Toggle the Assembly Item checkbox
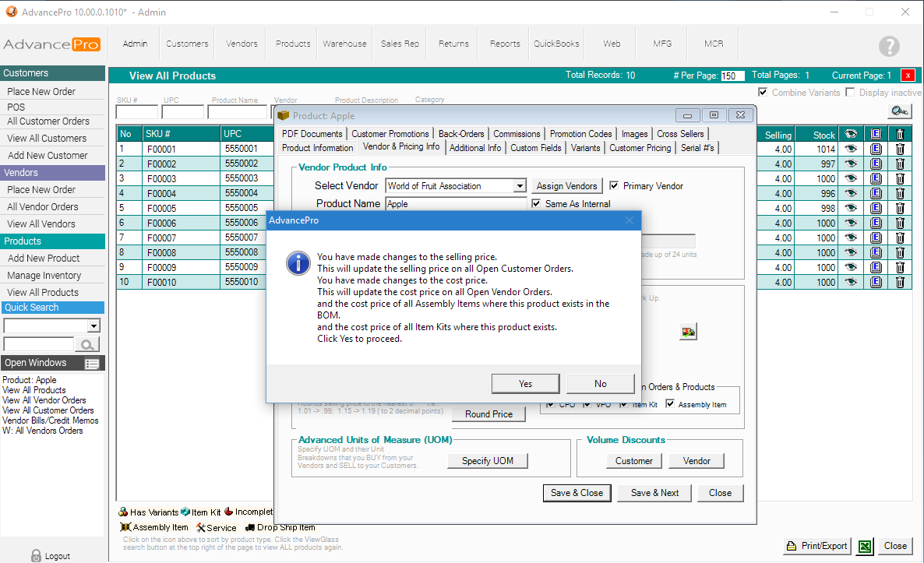Image resolution: width=924 pixels, height=563 pixels. pos(670,405)
